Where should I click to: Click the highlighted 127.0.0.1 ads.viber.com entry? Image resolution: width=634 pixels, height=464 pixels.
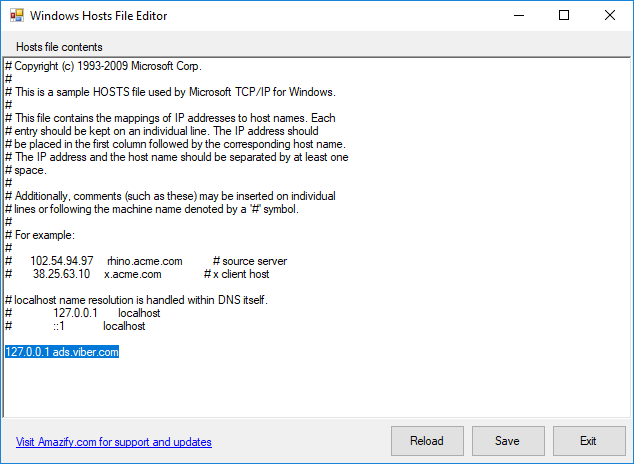tap(62, 352)
